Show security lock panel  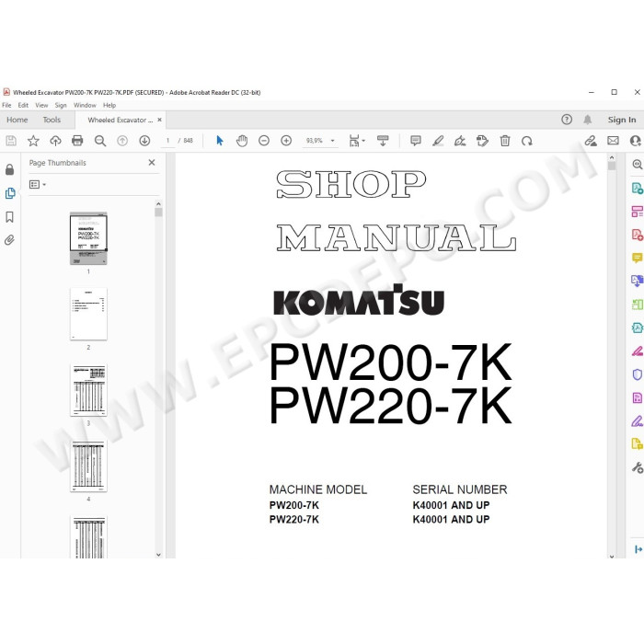(x=10, y=169)
